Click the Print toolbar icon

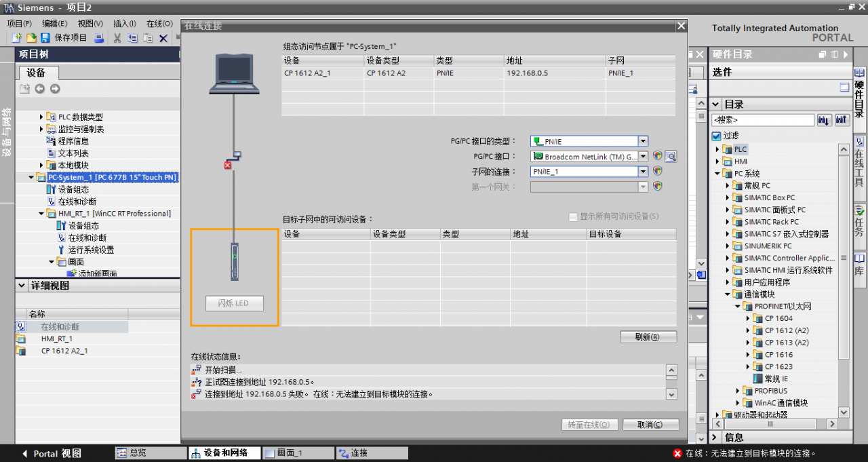(98, 38)
